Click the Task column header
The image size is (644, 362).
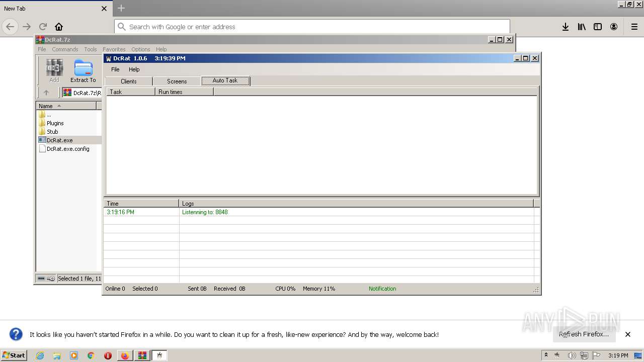131,92
